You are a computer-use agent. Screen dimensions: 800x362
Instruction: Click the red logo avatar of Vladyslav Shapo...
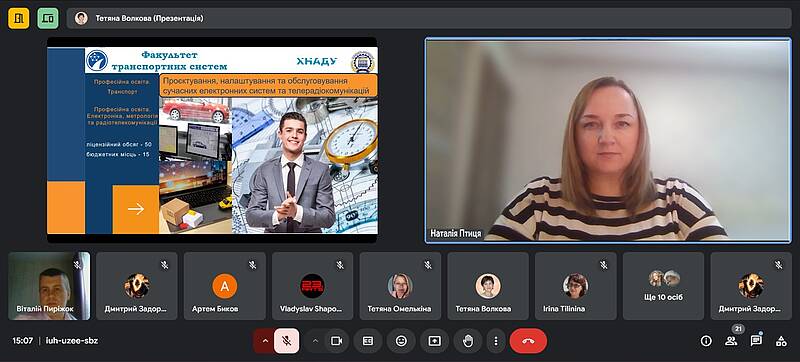pos(312,286)
